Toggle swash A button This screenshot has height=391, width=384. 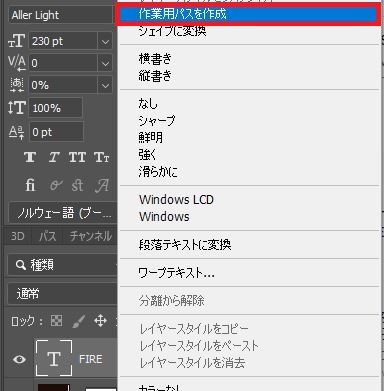coord(102,185)
